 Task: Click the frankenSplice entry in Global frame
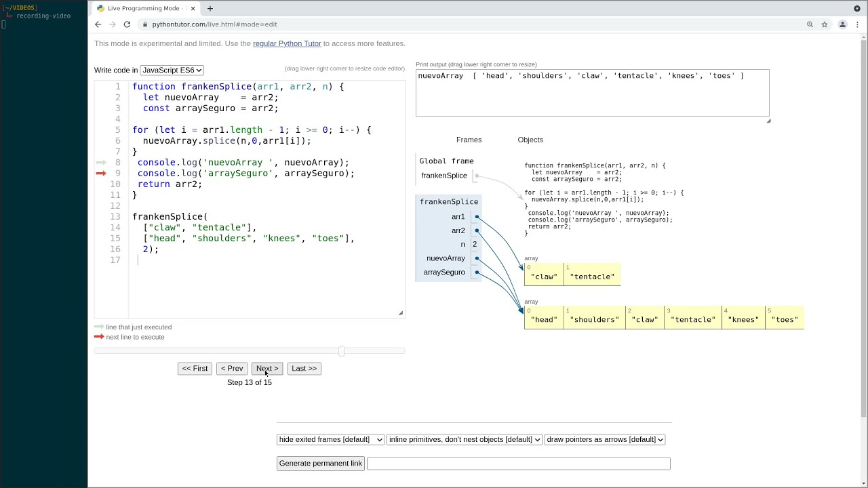tap(444, 176)
